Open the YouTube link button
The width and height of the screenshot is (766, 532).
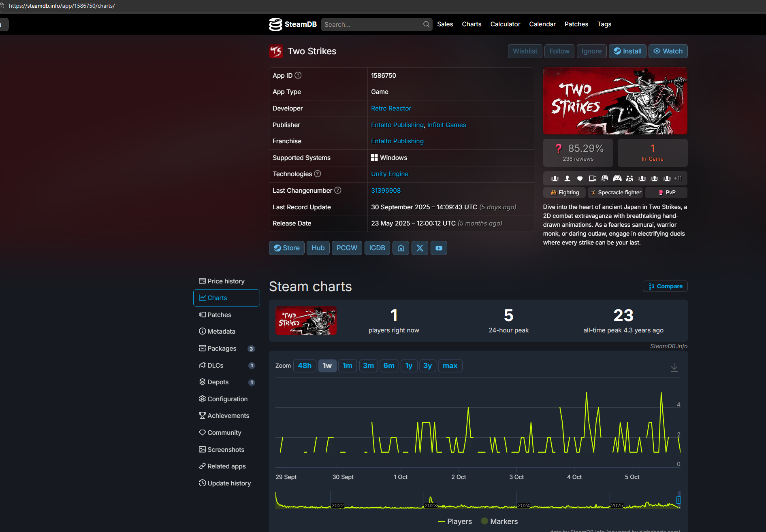pos(439,248)
